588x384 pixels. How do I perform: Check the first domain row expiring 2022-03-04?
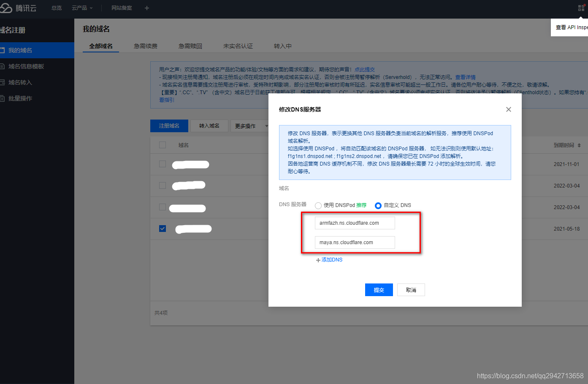coord(163,185)
